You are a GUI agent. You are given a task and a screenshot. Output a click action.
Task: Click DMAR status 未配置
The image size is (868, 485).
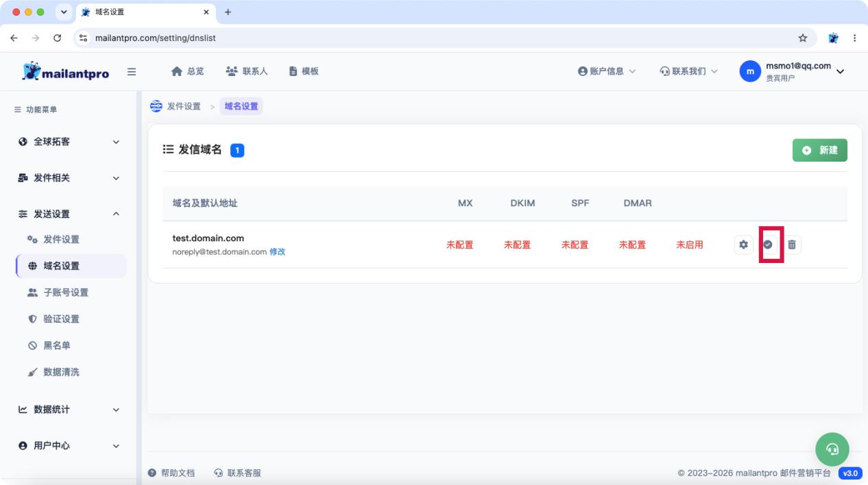[632, 245]
